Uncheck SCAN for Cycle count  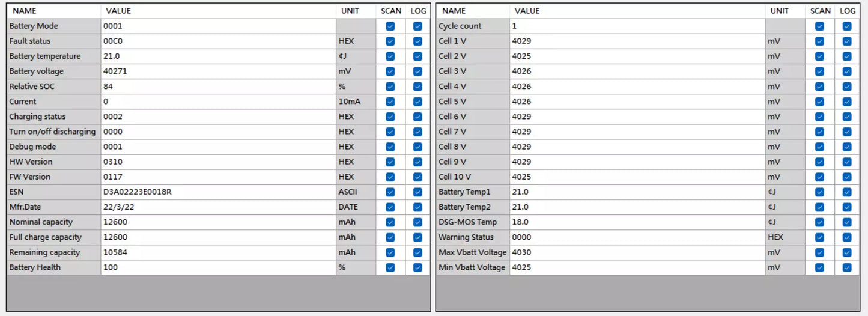[x=819, y=26]
